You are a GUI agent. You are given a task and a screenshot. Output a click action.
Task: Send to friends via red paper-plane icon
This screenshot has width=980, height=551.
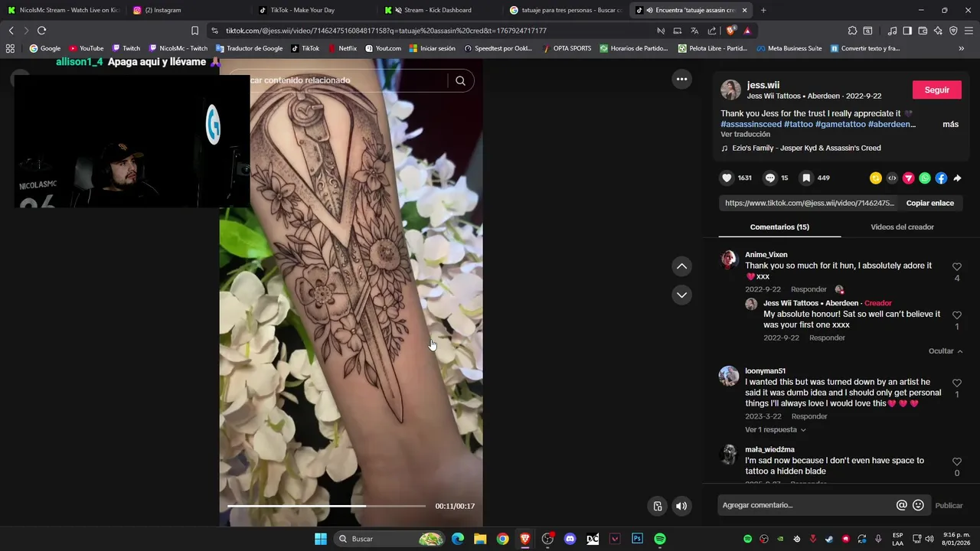[908, 178]
